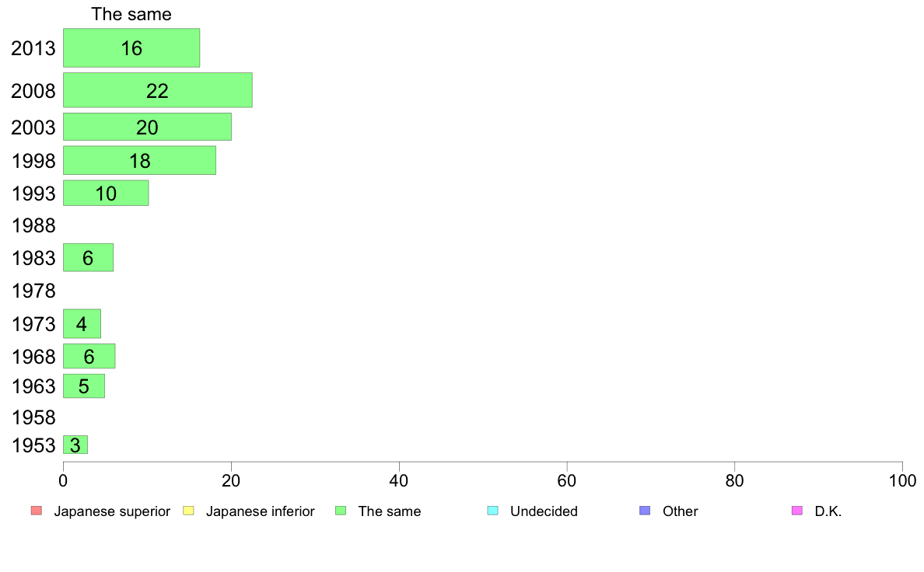Click the green The same legend swatch
Screen dimensions: 924x572
pos(341,510)
